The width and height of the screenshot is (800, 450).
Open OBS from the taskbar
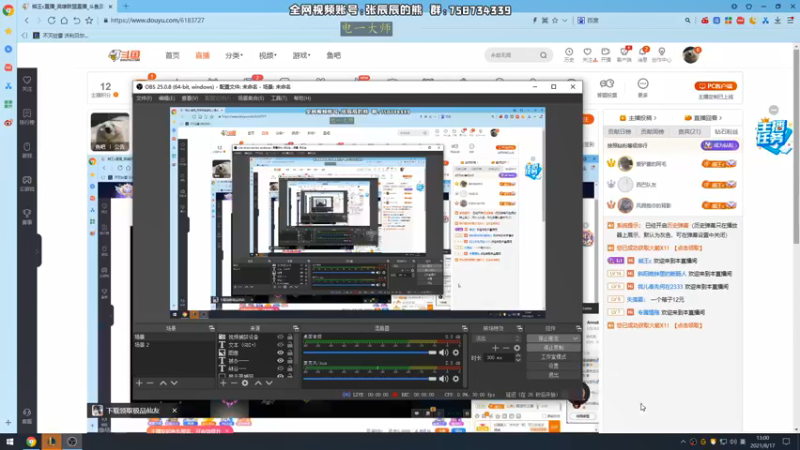pos(72,442)
